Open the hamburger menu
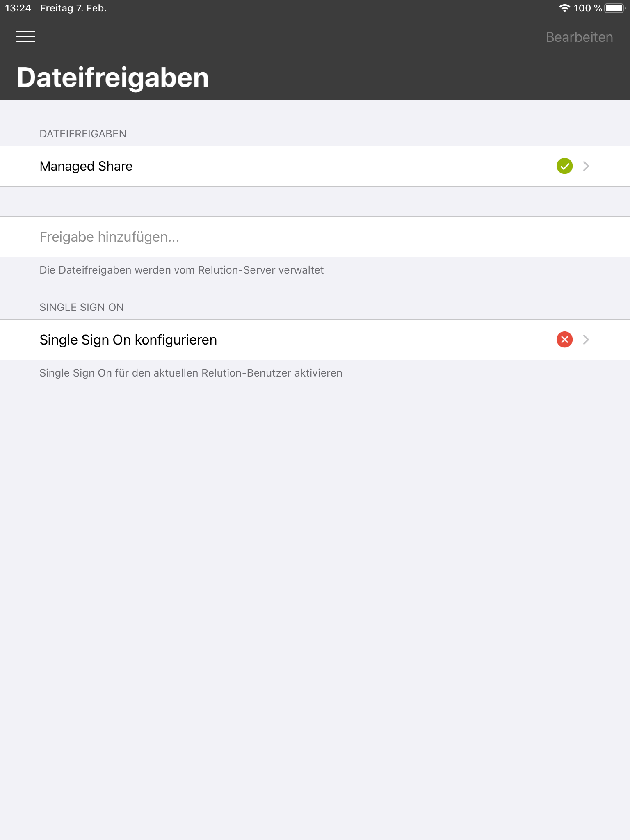 point(25,37)
